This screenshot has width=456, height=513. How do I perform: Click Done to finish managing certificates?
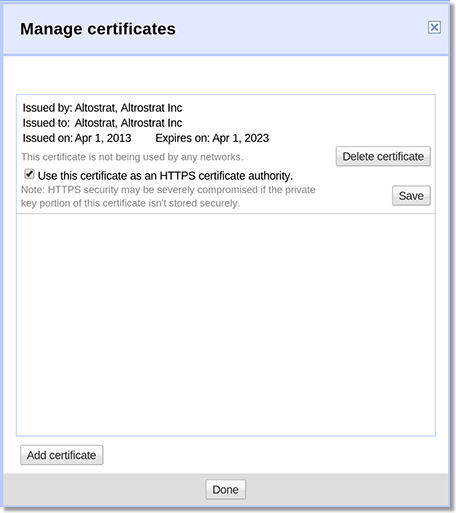point(226,489)
